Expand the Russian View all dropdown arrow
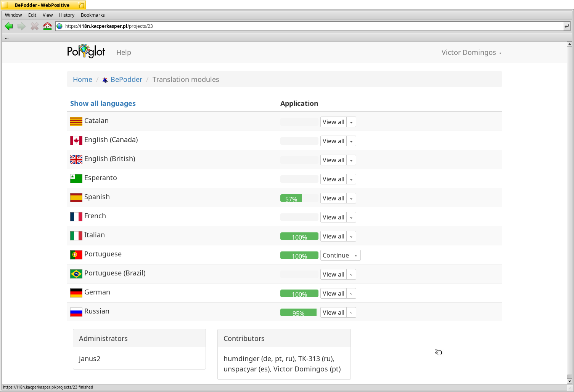Image resolution: width=574 pixels, height=392 pixels. pos(351,312)
